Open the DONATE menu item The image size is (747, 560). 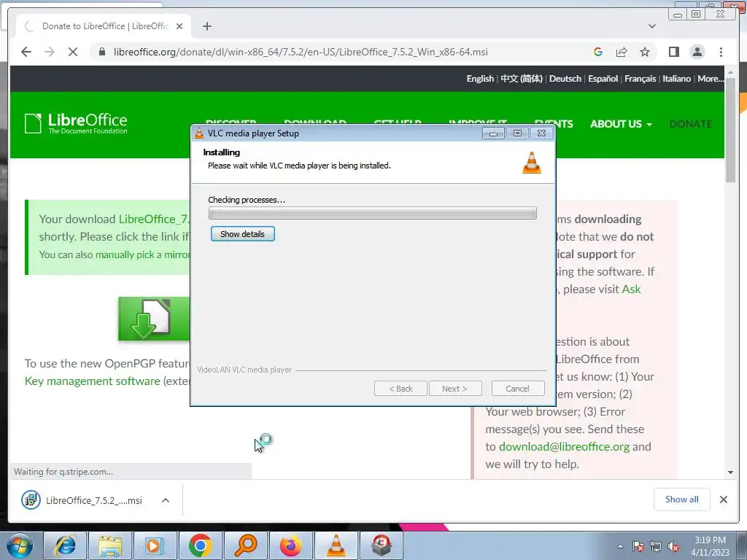[690, 124]
